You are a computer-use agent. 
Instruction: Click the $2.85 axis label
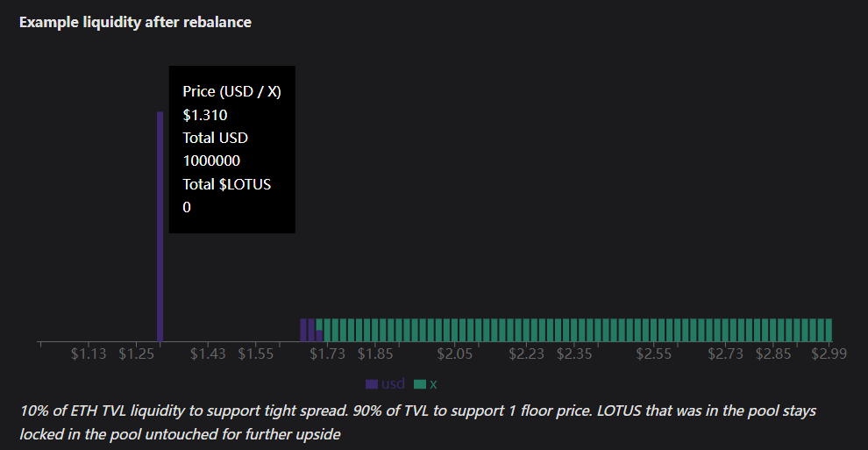(x=774, y=354)
